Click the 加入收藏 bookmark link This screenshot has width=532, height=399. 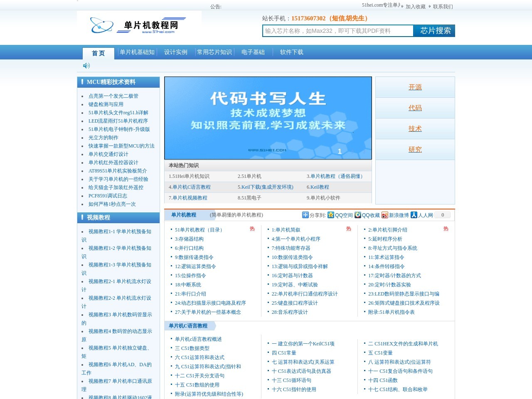pyautogui.click(x=415, y=6)
